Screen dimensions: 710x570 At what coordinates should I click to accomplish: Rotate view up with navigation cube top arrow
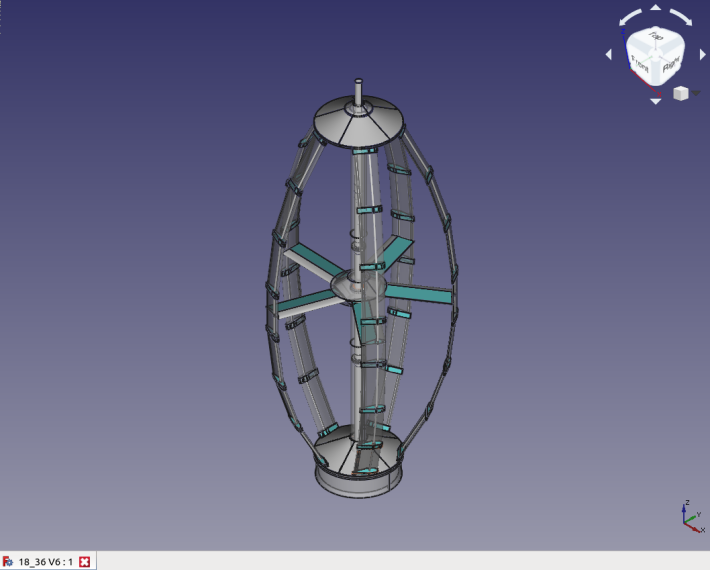(655, 7)
